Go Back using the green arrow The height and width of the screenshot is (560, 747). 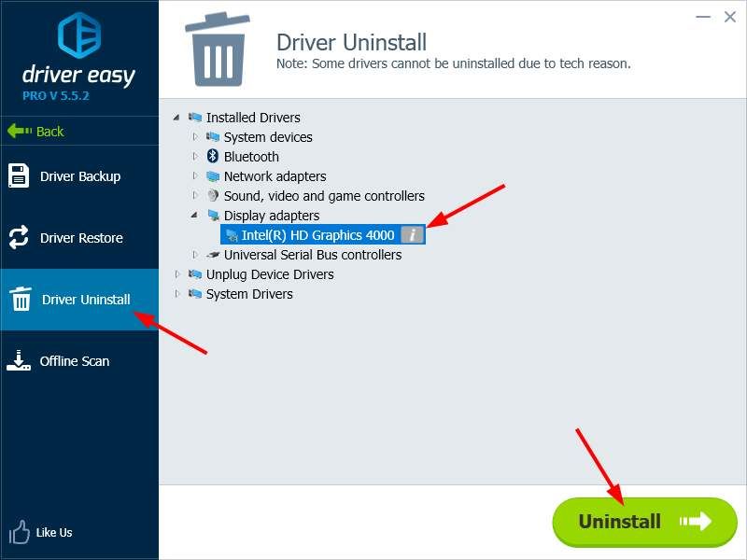click(35, 132)
